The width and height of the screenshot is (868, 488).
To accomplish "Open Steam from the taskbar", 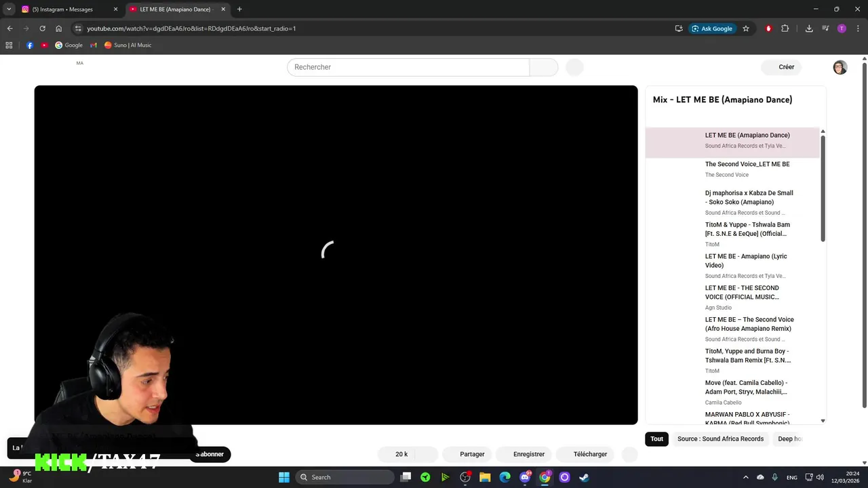I will pyautogui.click(x=584, y=477).
